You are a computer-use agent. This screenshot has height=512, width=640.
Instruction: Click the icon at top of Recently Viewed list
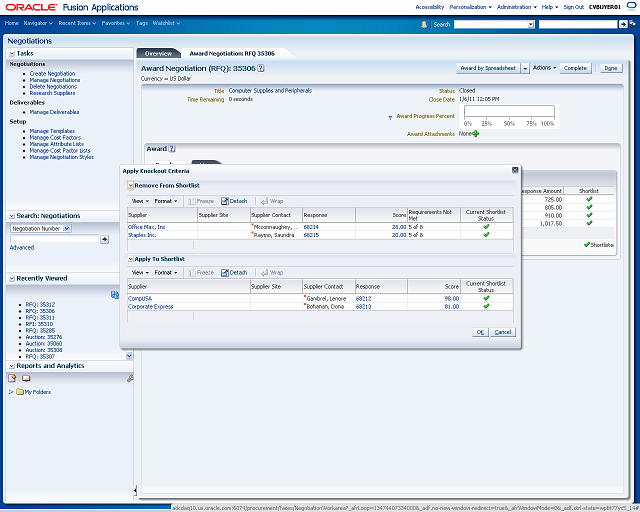click(115, 295)
